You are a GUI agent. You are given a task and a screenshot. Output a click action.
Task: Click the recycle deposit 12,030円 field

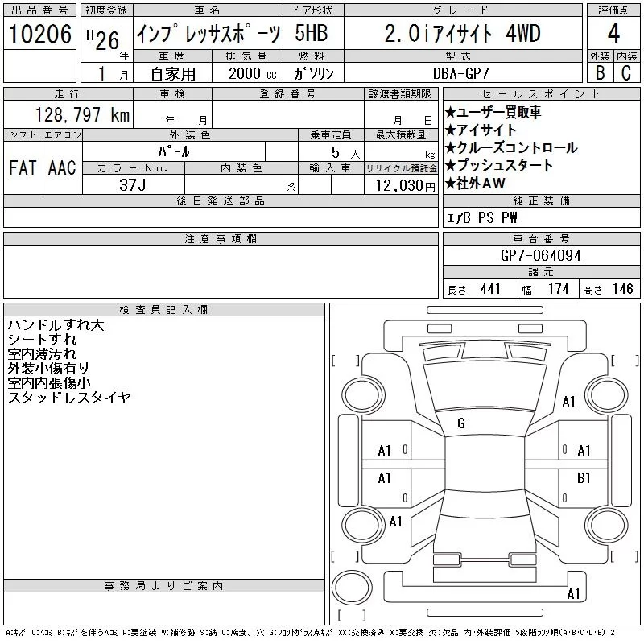(x=402, y=184)
